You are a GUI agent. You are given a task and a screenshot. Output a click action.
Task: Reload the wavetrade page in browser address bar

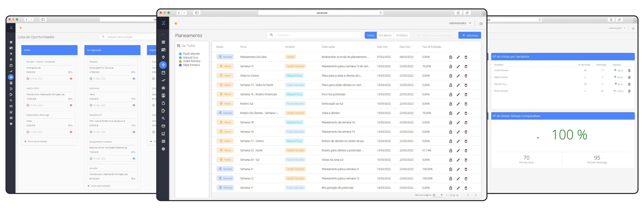381,13
